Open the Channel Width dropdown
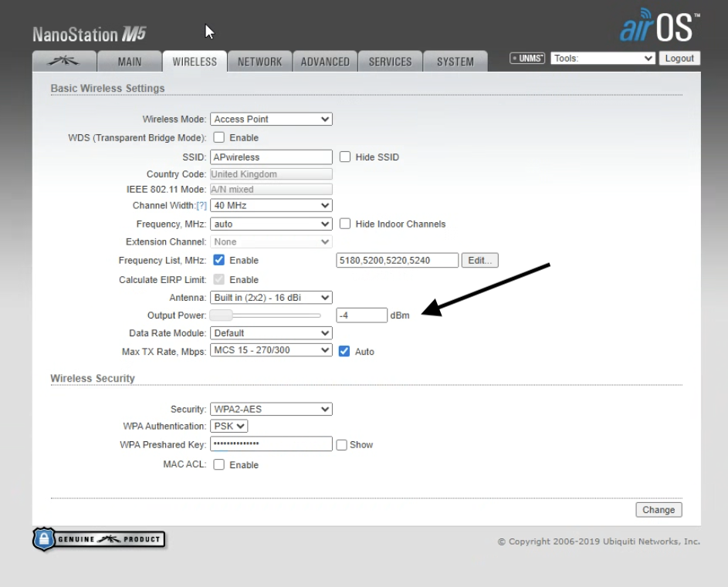Screen dimensions: 728x587 (271, 206)
